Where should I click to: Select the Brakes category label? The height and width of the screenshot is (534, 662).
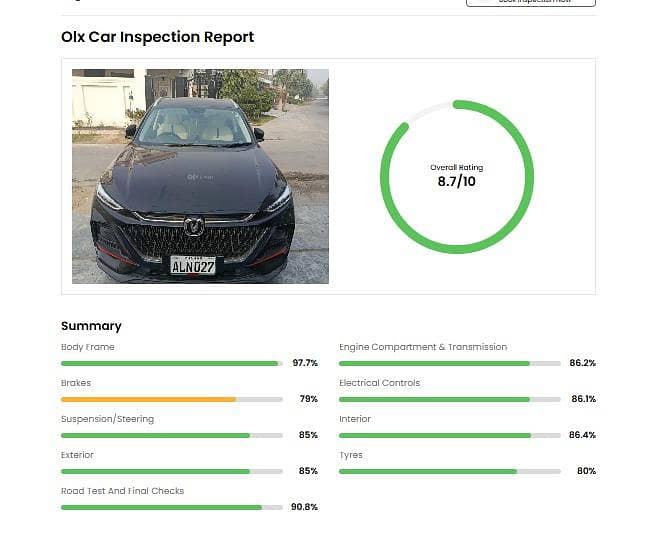pyautogui.click(x=76, y=383)
